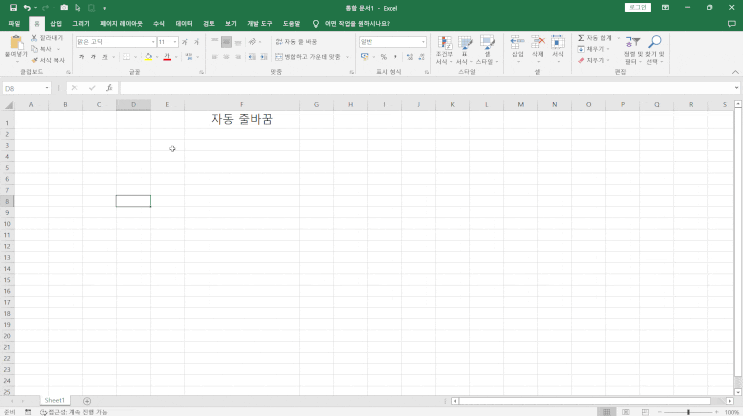Expand the Name Box dropdown arrow
The image size is (743, 416).
[x=47, y=88]
